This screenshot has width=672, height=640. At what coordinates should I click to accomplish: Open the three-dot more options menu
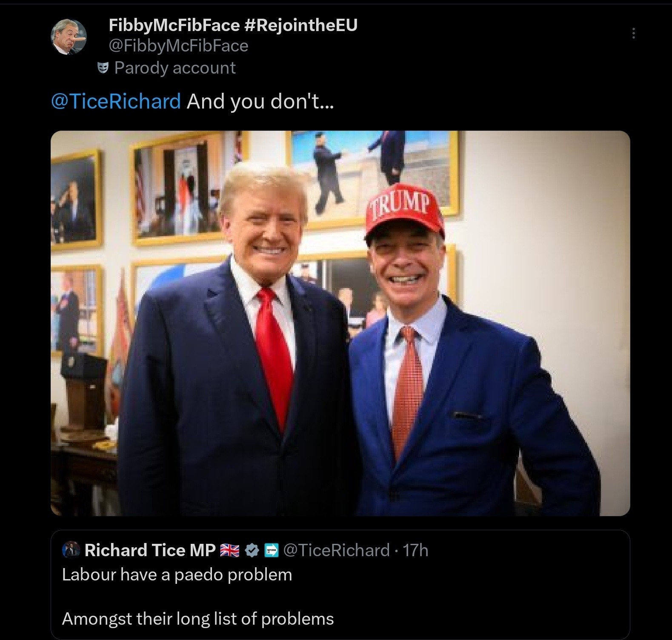[x=634, y=33]
